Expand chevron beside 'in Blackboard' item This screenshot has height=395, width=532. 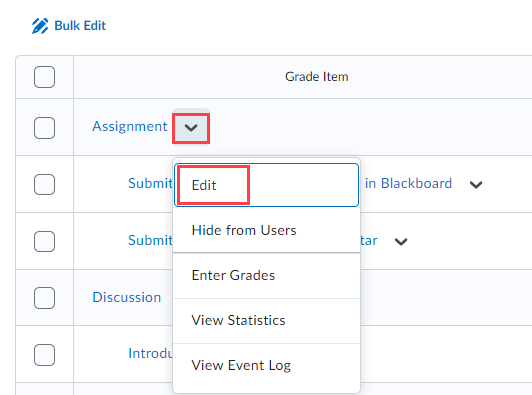click(476, 185)
